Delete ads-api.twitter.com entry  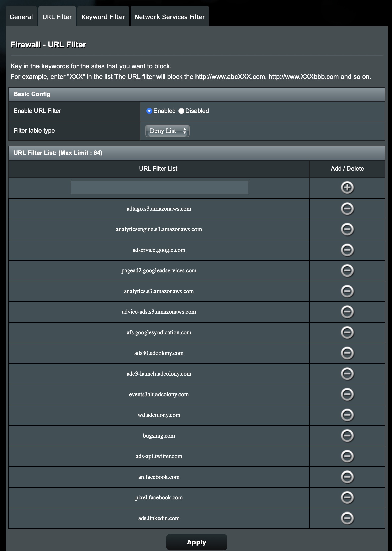[x=347, y=456]
